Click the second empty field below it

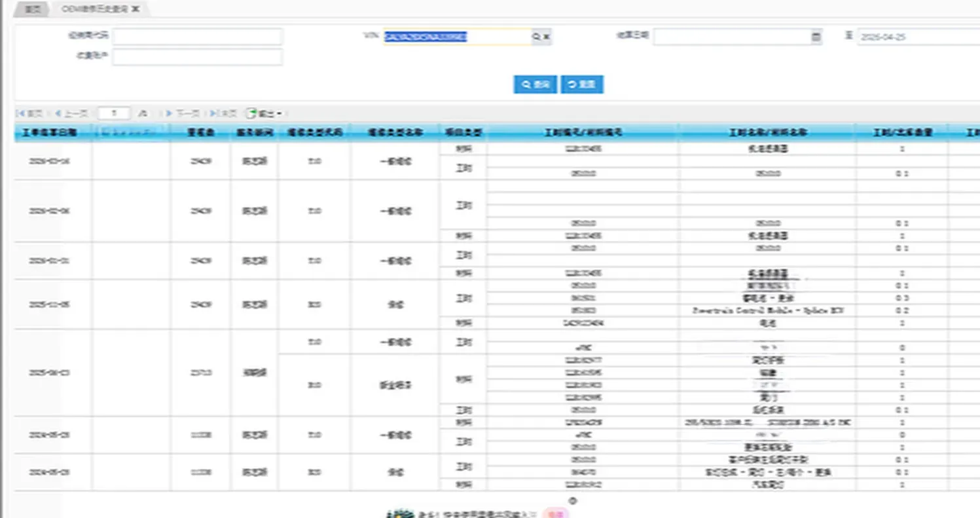[197, 57]
